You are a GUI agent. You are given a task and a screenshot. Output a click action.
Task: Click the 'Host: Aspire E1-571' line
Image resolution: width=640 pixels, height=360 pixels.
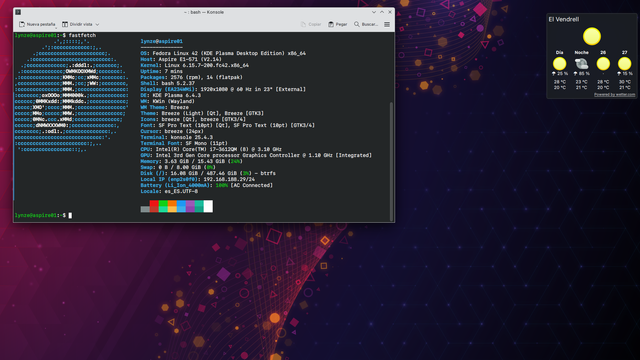(181, 59)
